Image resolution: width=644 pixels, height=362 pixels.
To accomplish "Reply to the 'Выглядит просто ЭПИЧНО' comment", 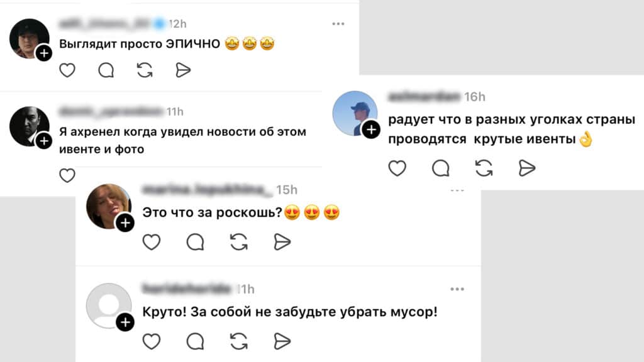I will [106, 70].
